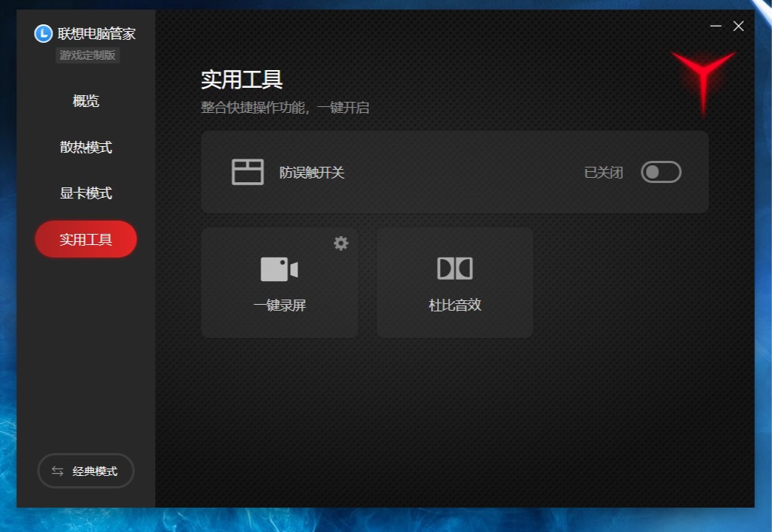Select the 显卡模式 sidebar entry
The width and height of the screenshot is (772, 532).
[x=86, y=193]
